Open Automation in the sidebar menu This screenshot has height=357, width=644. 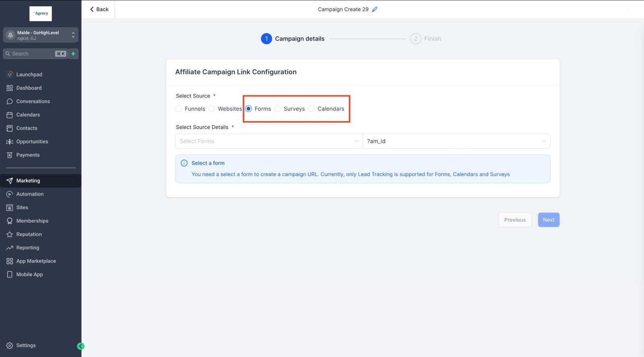(x=30, y=194)
